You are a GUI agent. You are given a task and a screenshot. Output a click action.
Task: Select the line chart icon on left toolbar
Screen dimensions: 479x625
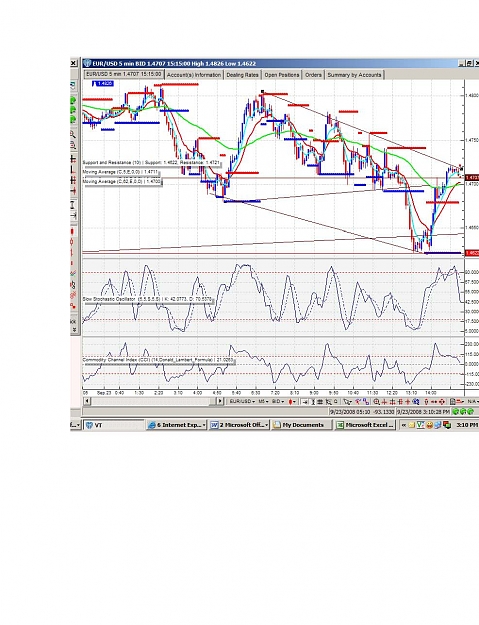coord(73,273)
